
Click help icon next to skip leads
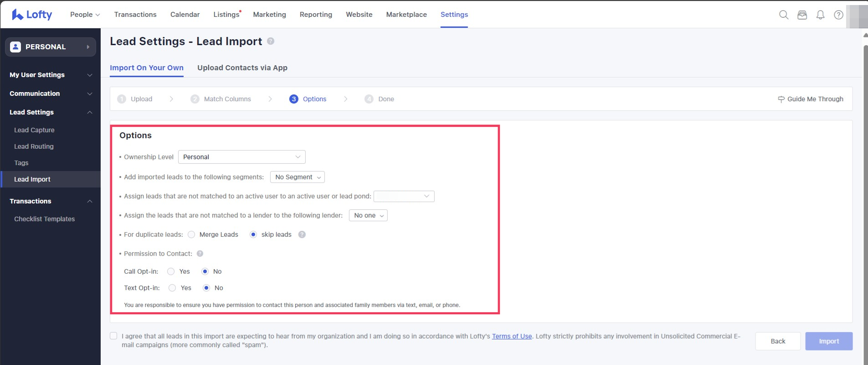point(302,235)
